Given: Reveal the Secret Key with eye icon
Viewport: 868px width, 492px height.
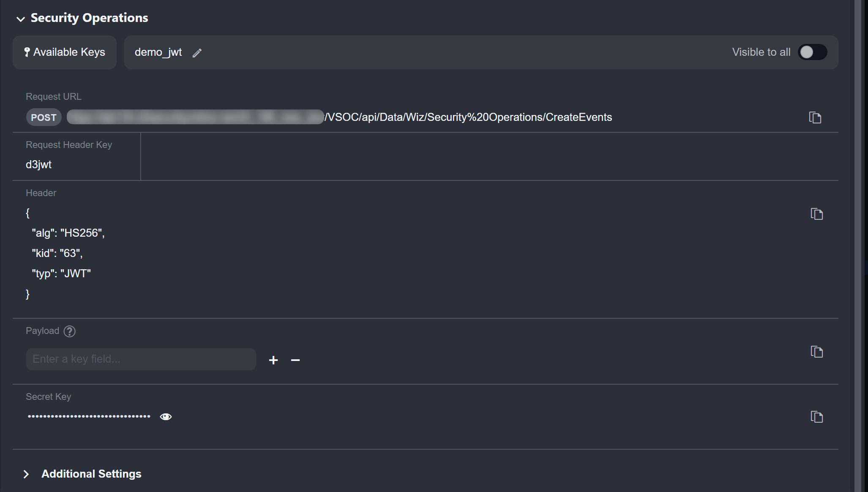Looking at the screenshot, I should click(x=166, y=417).
